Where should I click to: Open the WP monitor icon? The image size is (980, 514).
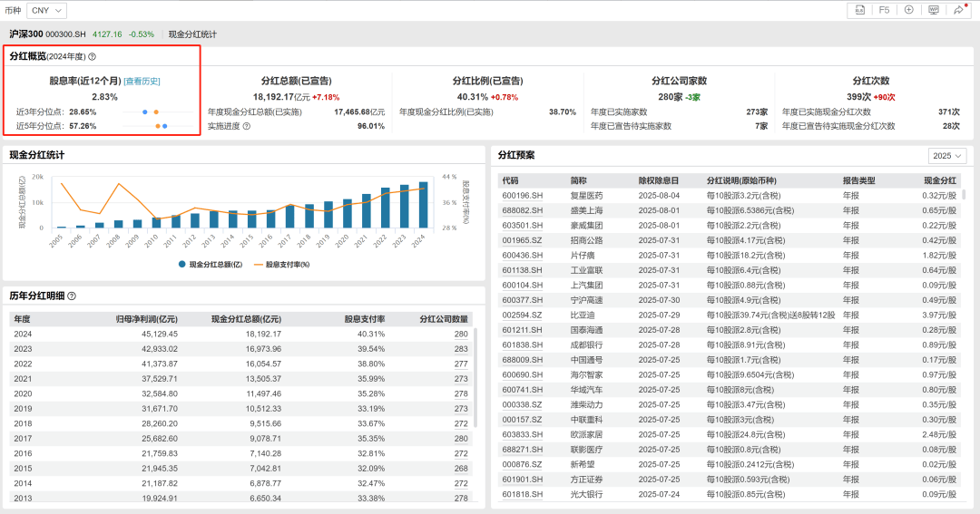(x=934, y=10)
